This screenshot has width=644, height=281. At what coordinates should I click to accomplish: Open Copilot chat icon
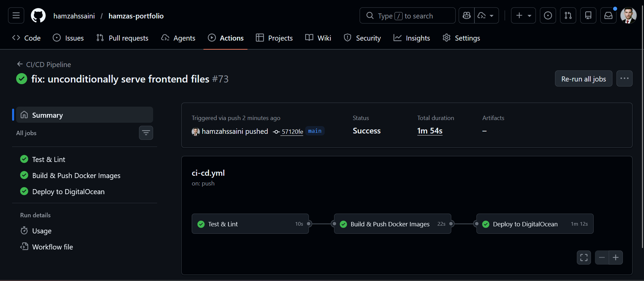(x=467, y=15)
